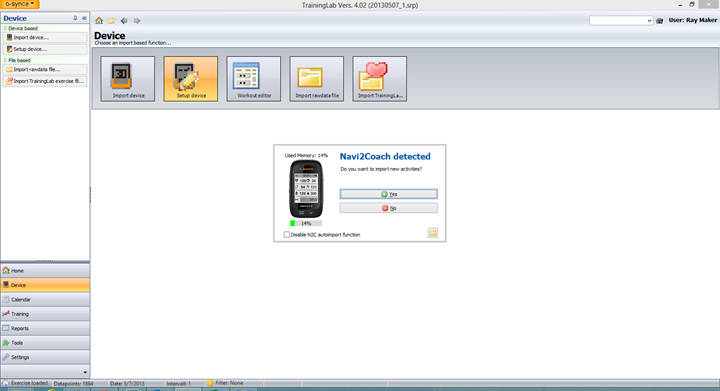This screenshot has height=391, width=720.
Task: Switch to the Training navigation section
Action: pos(45,314)
